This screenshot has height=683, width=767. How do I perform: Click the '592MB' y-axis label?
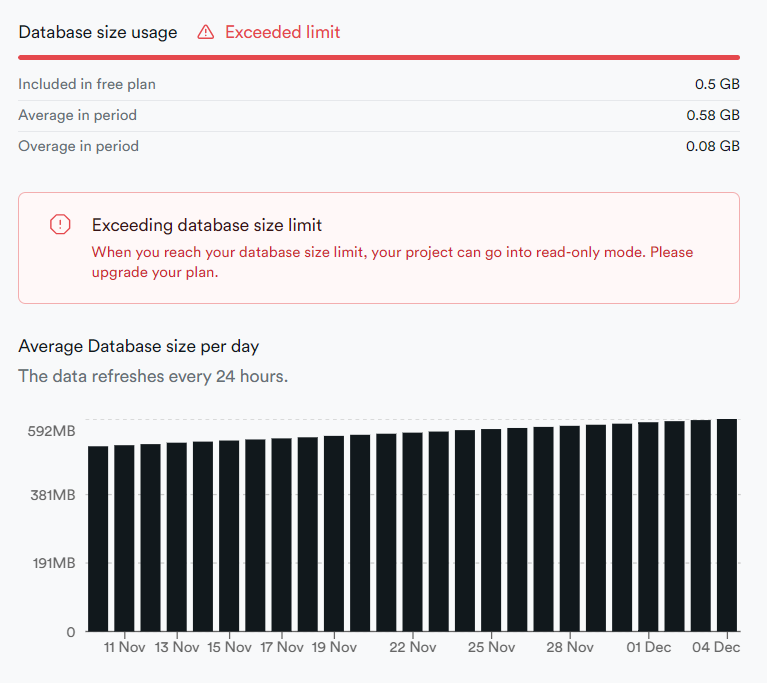51,431
